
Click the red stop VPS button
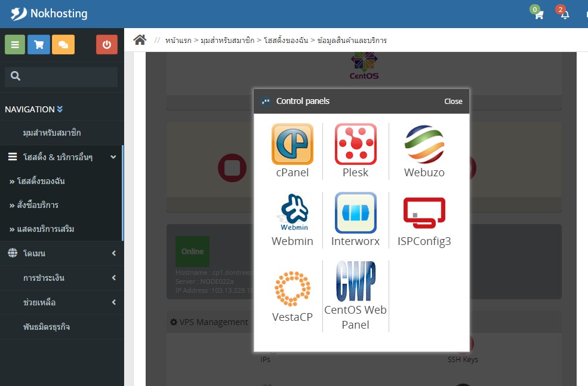(x=232, y=168)
